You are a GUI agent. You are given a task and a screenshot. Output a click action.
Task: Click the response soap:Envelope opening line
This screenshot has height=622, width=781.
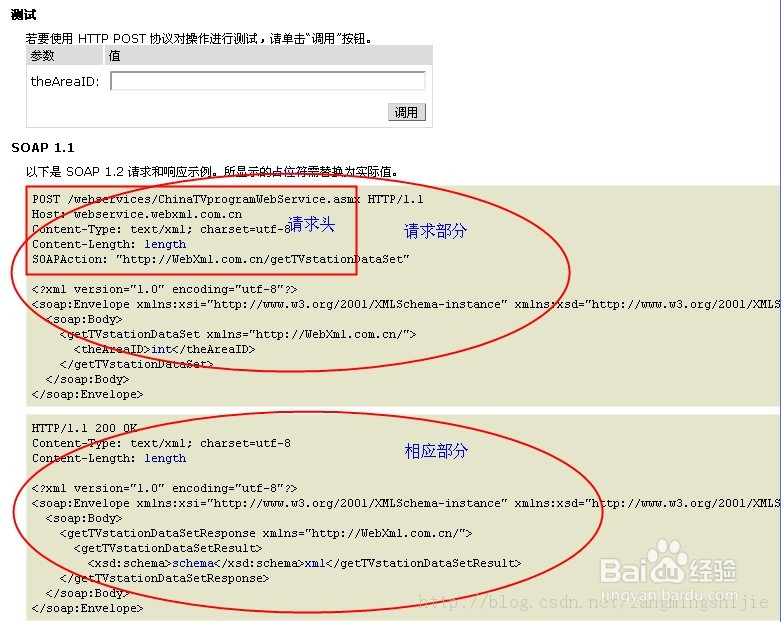point(405,502)
